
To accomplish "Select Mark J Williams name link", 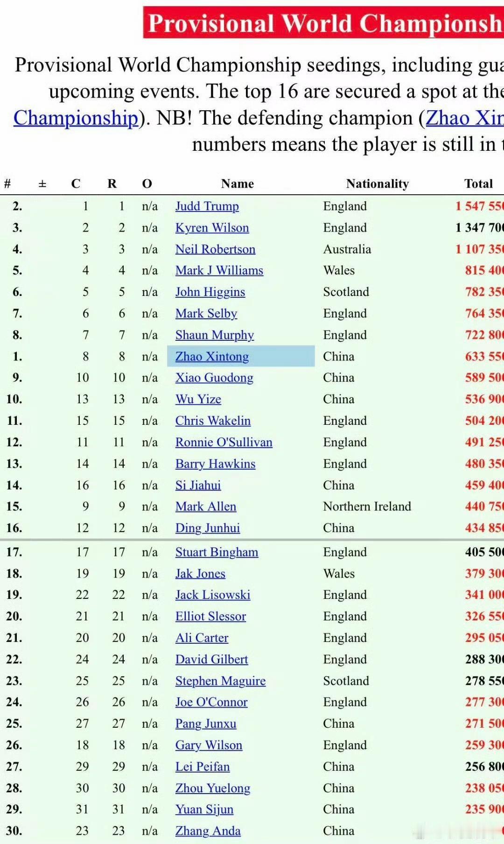I will point(219,271).
